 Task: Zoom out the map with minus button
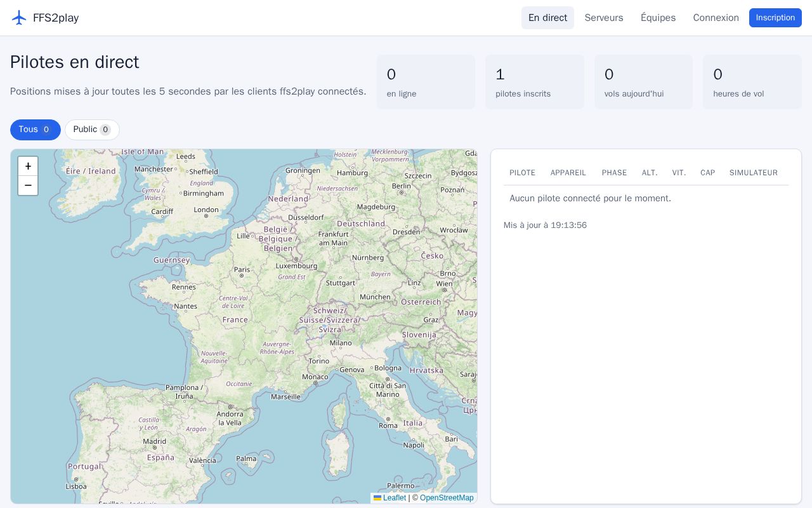click(x=28, y=185)
